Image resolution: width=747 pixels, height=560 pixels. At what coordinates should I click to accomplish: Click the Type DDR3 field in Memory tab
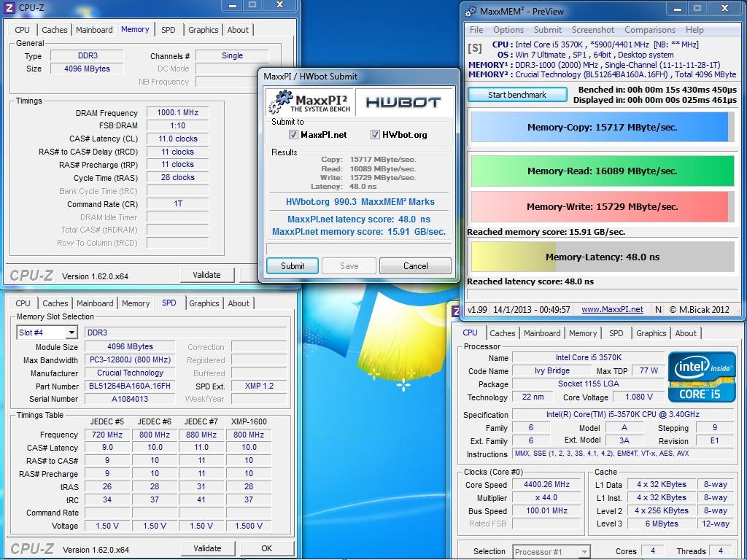(x=88, y=55)
